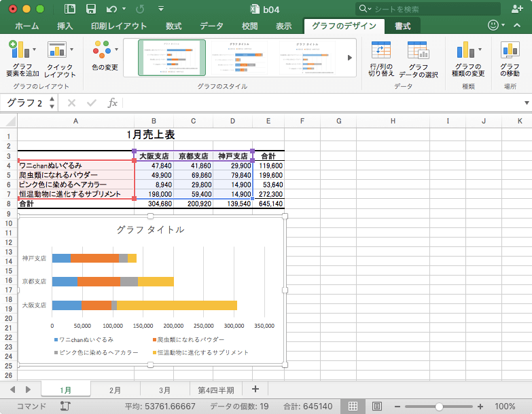The width and height of the screenshot is (532, 414).
Task: Open the 表示 tab
Action: (283, 26)
